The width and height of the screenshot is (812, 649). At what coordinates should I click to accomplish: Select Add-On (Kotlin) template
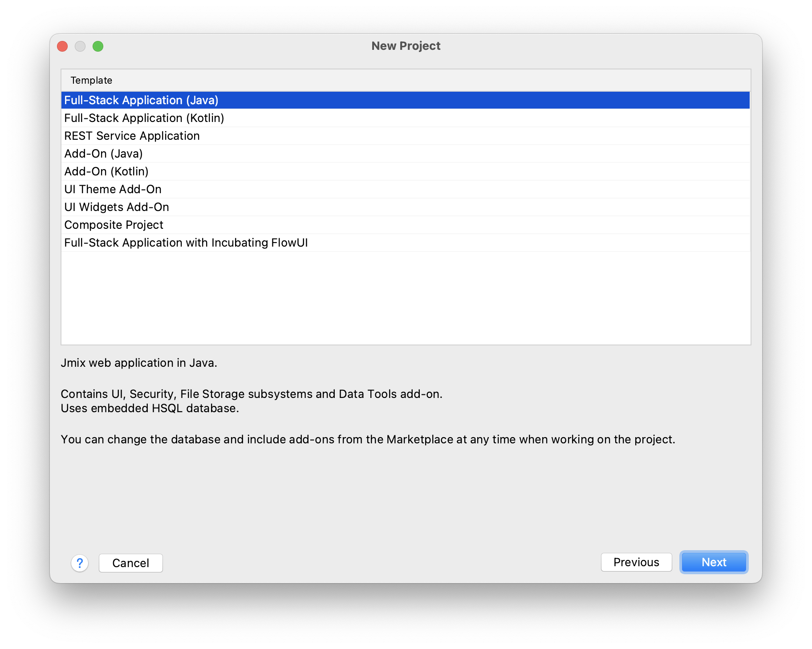(x=406, y=171)
